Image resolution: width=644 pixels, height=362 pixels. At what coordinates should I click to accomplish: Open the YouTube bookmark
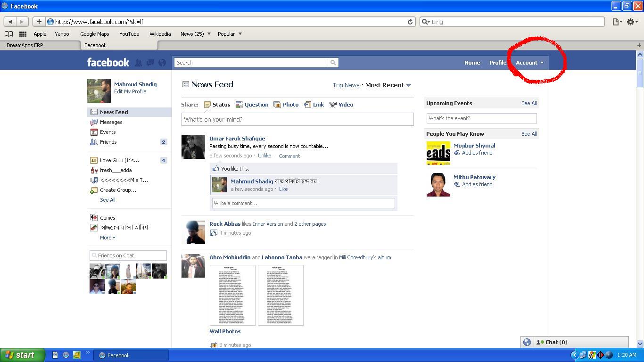click(x=129, y=34)
